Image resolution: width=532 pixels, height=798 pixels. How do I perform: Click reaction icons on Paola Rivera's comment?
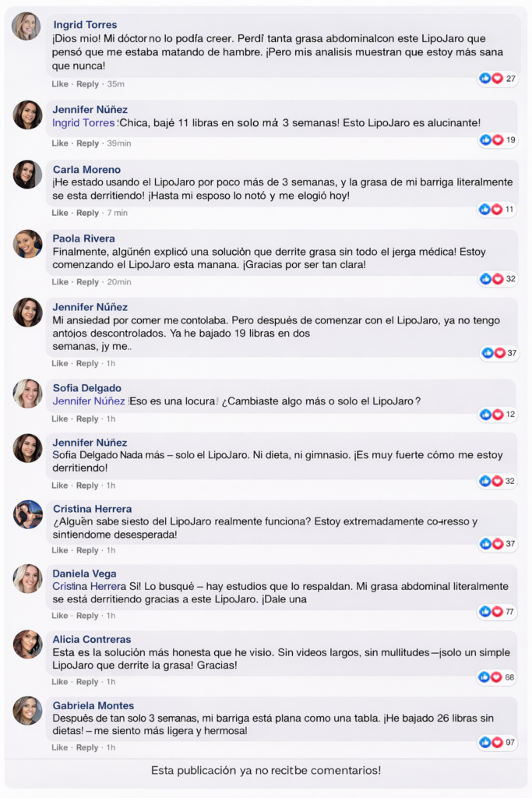click(x=491, y=278)
